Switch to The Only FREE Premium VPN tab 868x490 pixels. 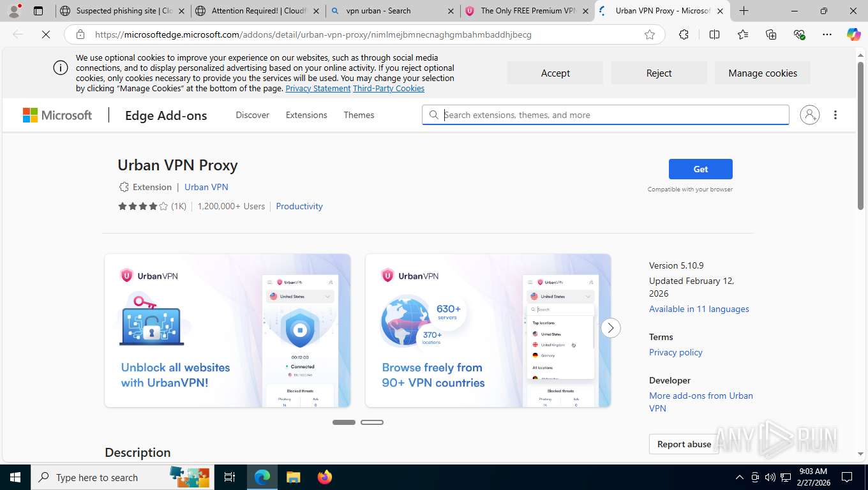coord(527,11)
